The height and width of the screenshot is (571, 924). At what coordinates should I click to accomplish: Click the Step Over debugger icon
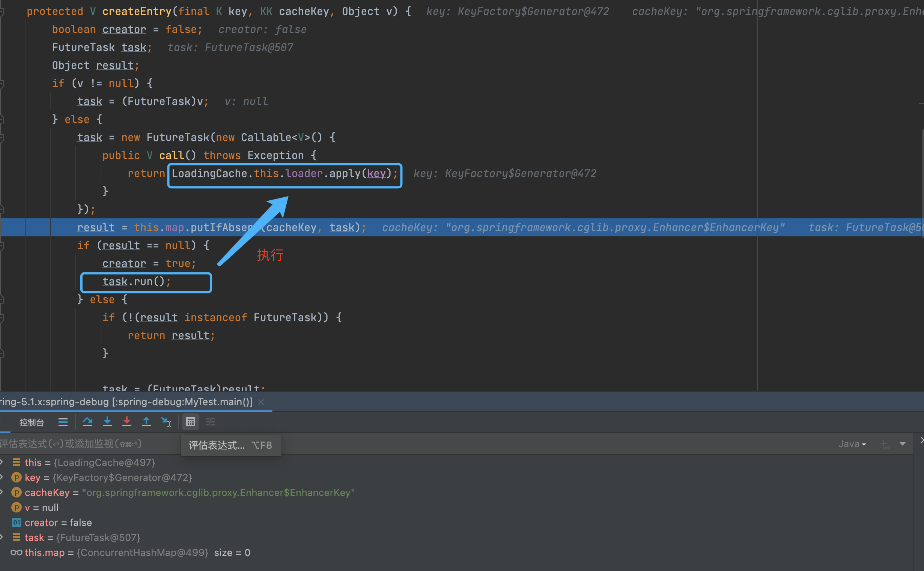(x=88, y=421)
